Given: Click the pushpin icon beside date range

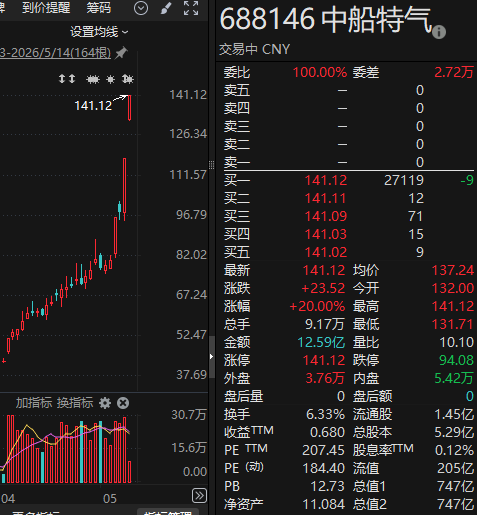Looking at the screenshot, I should pyautogui.click(x=121, y=53).
